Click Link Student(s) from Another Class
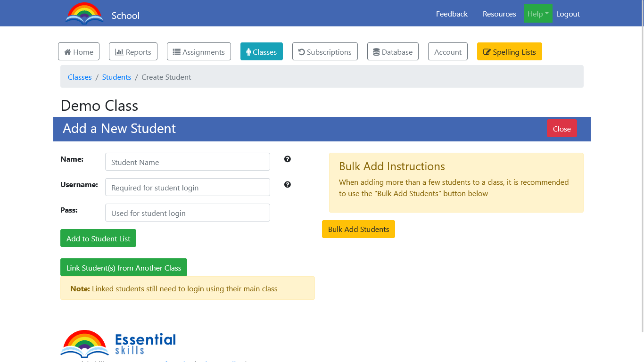The image size is (644, 362). click(x=124, y=267)
